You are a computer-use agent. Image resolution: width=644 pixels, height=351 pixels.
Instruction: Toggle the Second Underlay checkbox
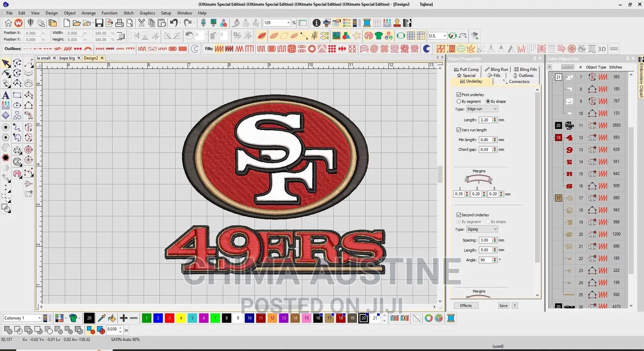pos(458,215)
